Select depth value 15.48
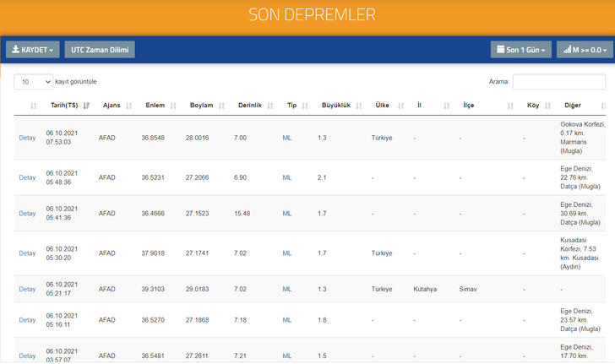The width and height of the screenshot is (615, 364). [x=242, y=214]
